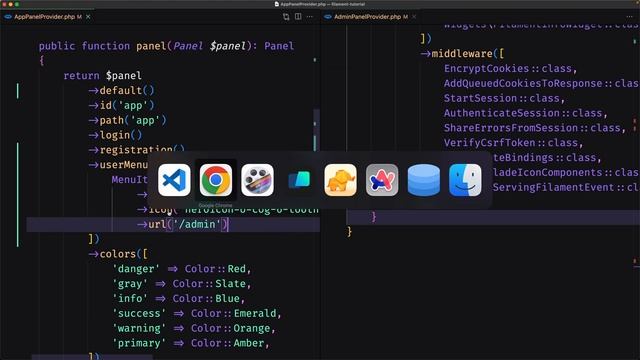640x360 pixels.
Task: Place cursor on 'return $panel' line
Action: tap(102, 76)
